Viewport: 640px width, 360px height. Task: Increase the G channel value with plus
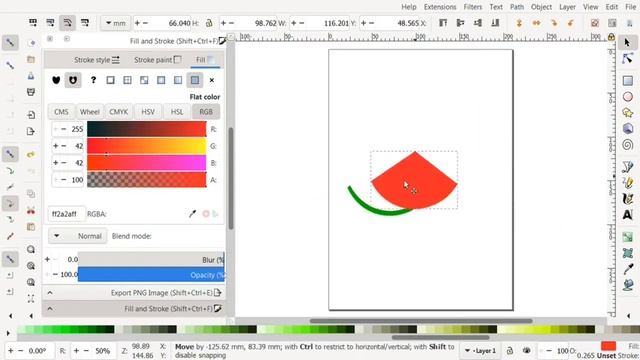coord(56,146)
